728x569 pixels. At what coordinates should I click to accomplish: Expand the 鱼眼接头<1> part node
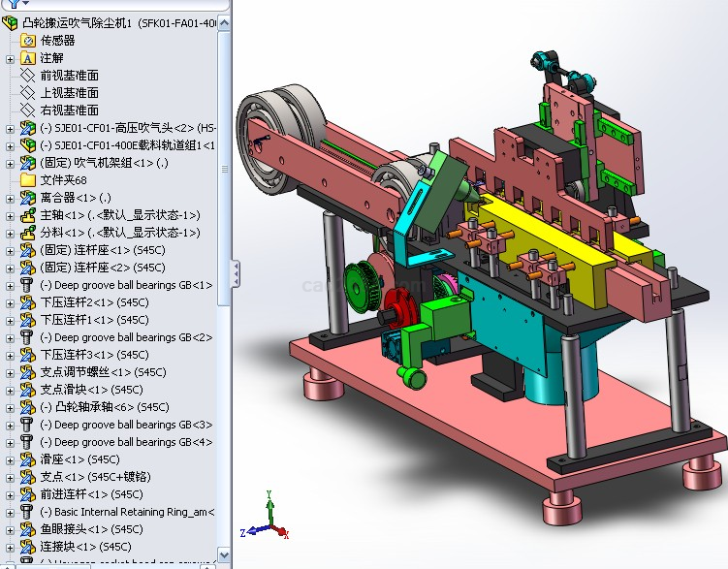[10, 529]
